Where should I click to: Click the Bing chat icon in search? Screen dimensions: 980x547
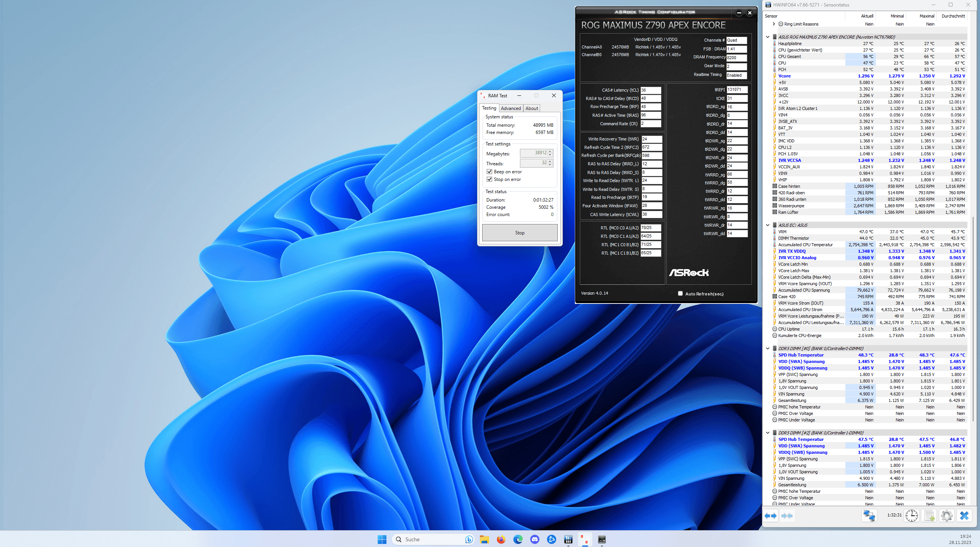pos(469,539)
